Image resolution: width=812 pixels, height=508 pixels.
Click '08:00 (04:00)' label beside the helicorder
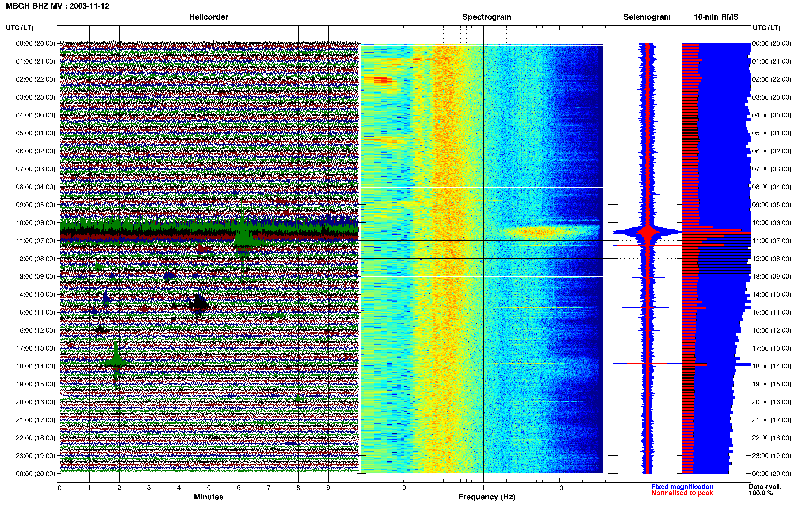point(36,187)
